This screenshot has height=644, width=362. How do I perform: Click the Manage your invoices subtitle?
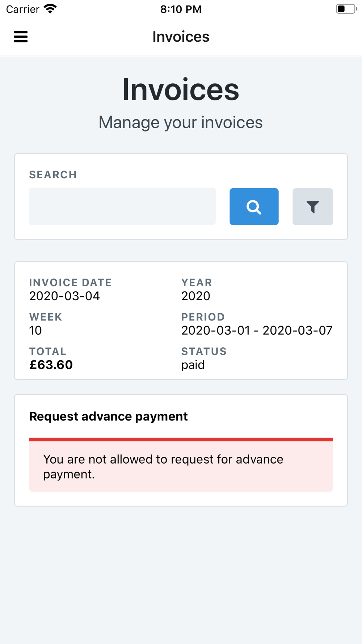point(181,122)
